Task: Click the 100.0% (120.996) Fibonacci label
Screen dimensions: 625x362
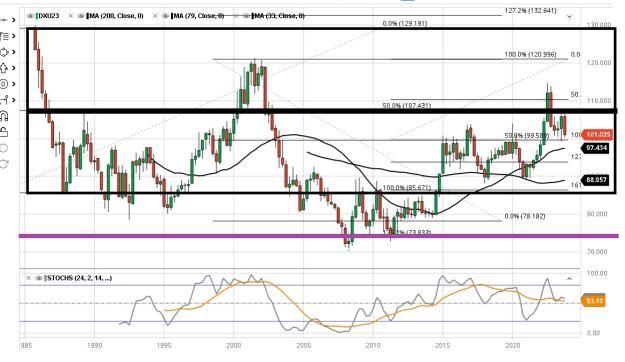Action: point(530,54)
